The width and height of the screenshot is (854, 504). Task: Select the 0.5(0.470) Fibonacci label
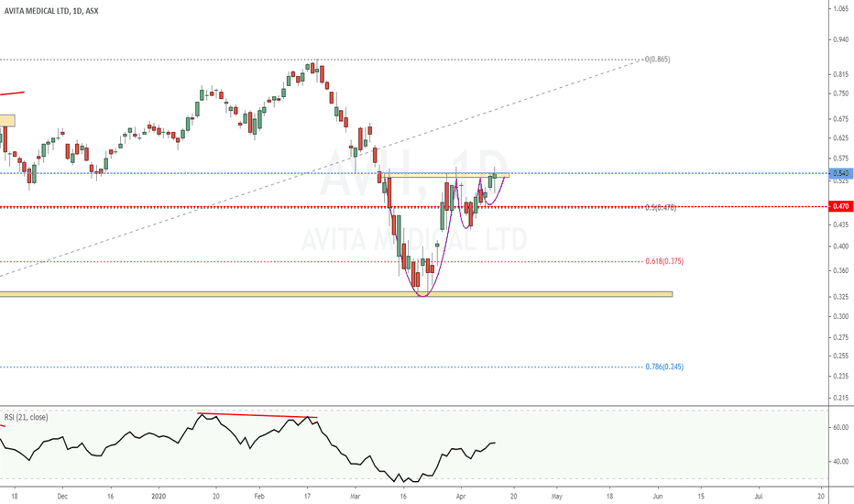click(661, 208)
